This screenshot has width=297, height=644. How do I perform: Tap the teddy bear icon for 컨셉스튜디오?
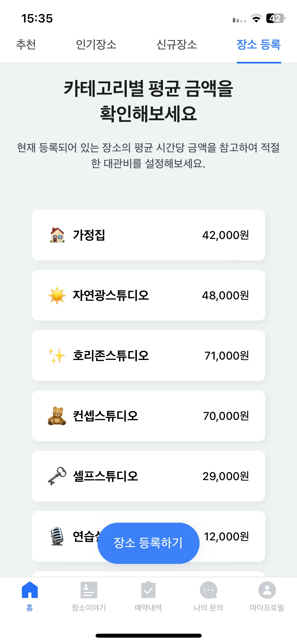[57, 416]
